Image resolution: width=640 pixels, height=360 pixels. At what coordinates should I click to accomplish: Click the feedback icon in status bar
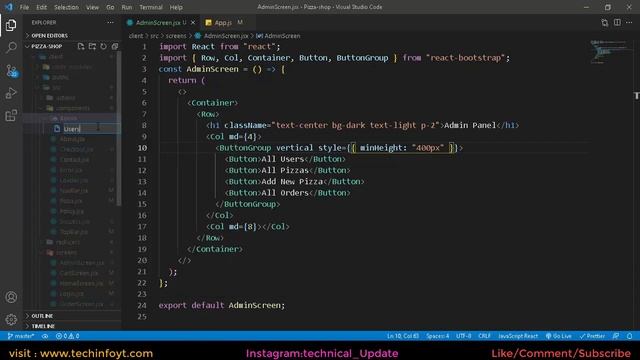(x=616, y=336)
